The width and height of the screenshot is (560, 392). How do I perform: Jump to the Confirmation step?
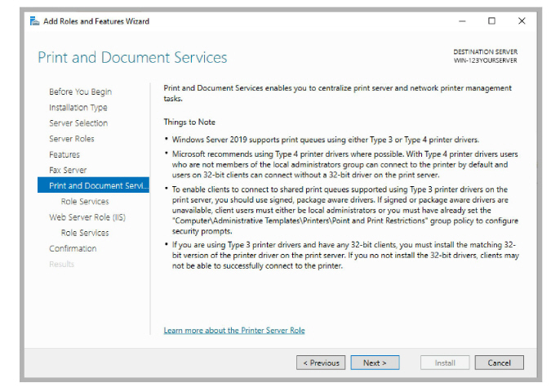click(x=73, y=249)
